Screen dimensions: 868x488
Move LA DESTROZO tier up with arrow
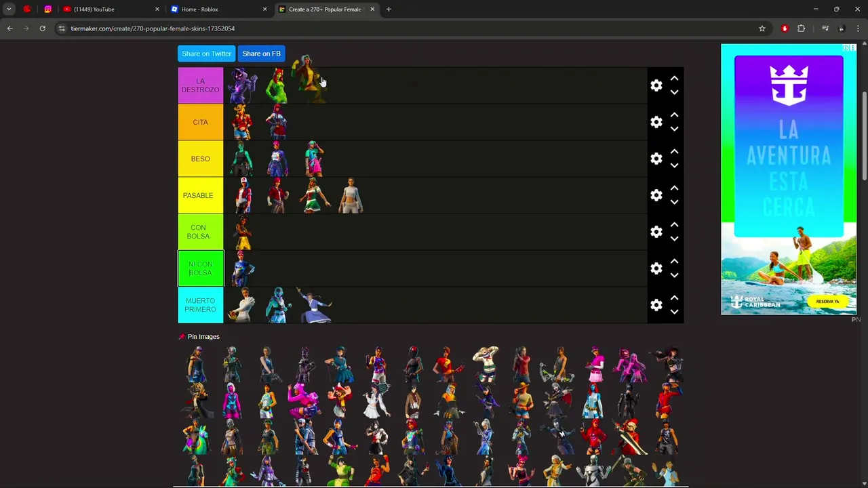tap(674, 79)
